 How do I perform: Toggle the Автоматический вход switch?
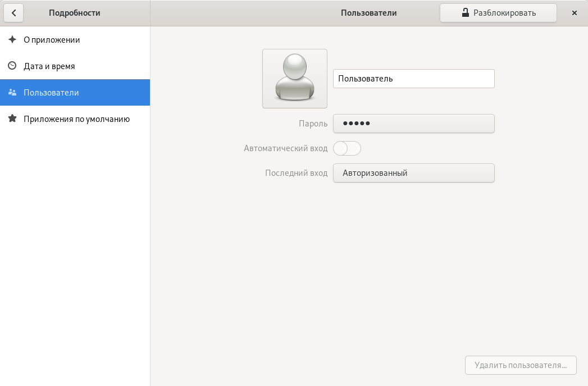[x=347, y=148]
